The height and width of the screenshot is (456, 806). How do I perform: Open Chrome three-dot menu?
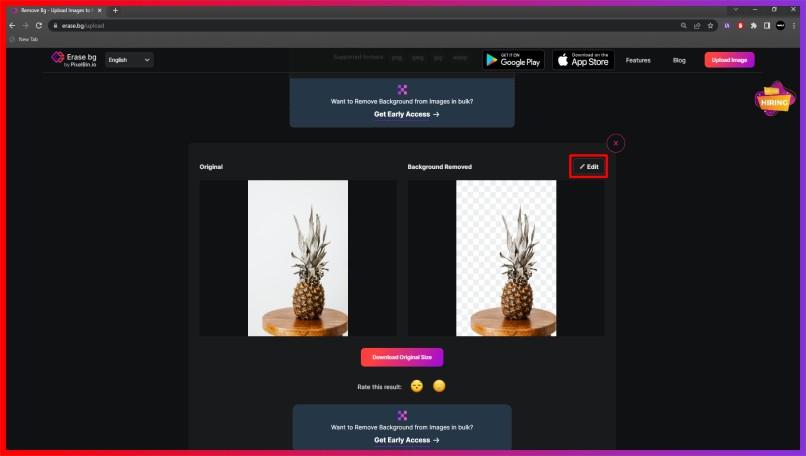[795, 25]
